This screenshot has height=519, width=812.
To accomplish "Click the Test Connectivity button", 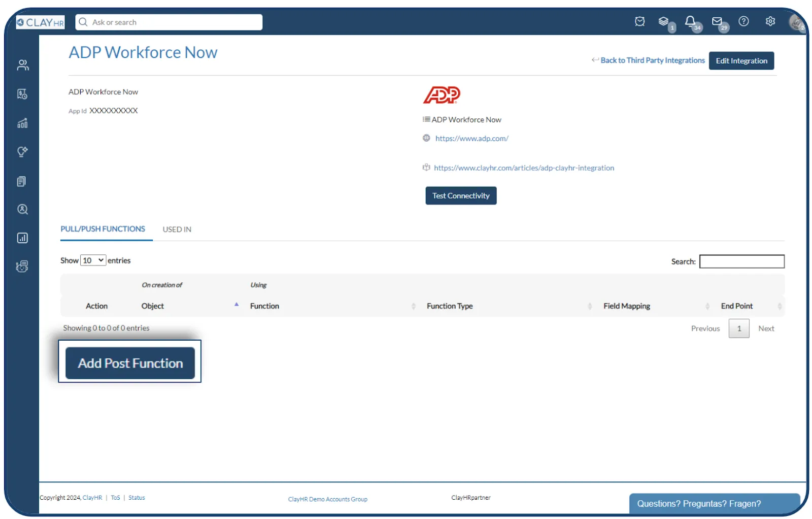I will tap(461, 196).
